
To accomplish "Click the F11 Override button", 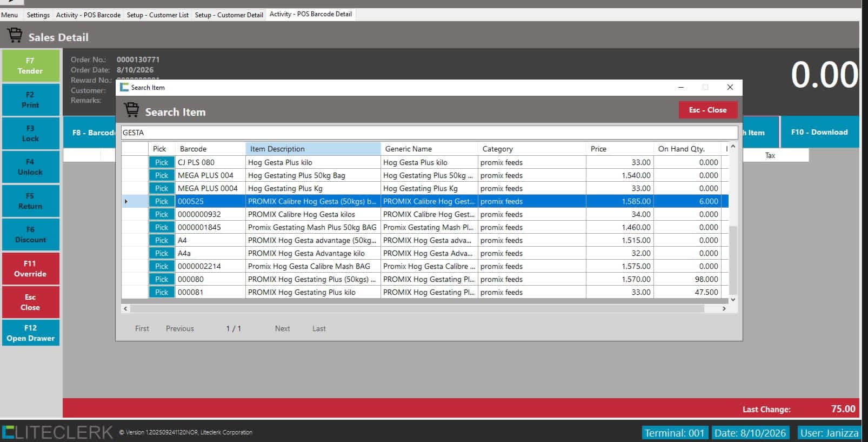I will (x=30, y=268).
